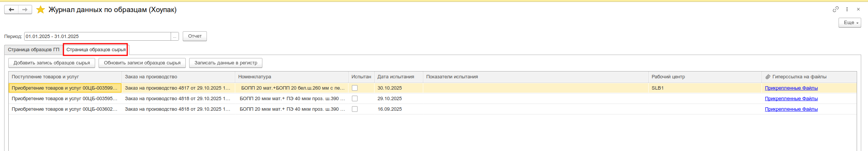The height and width of the screenshot is (151, 868).
Task: Check Испытан for order 4817 row
Action: tap(355, 88)
